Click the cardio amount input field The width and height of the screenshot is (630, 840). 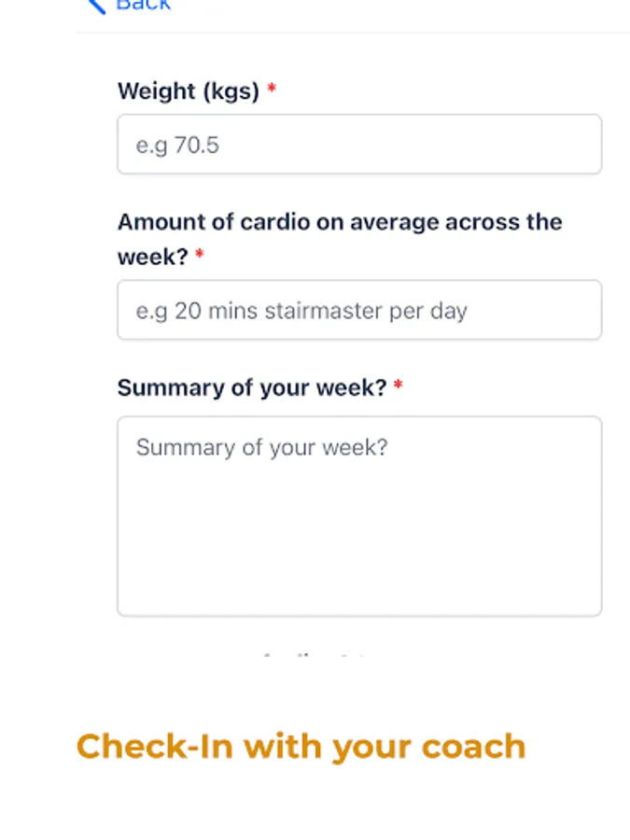359,310
